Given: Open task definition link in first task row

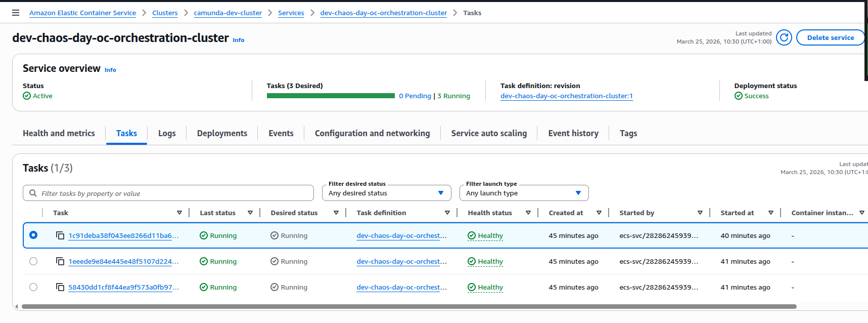Looking at the screenshot, I should coord(402,235).
